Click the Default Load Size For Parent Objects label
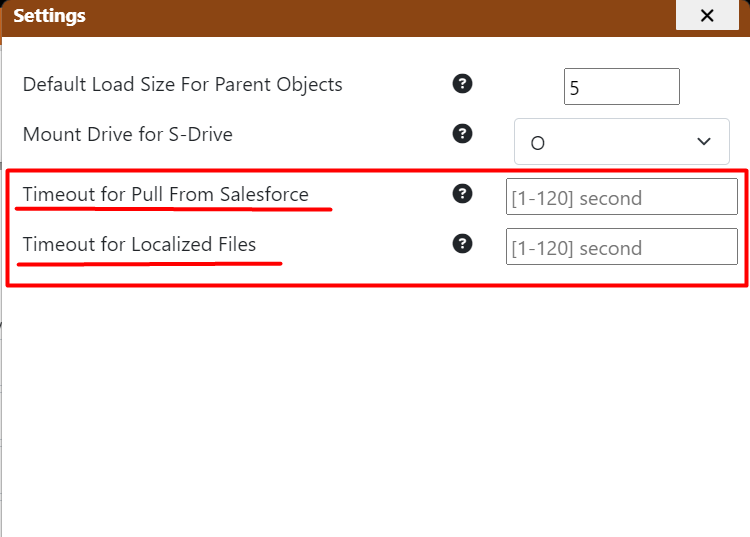The width and height of the screenshot is (750, 537). [182, 85]
